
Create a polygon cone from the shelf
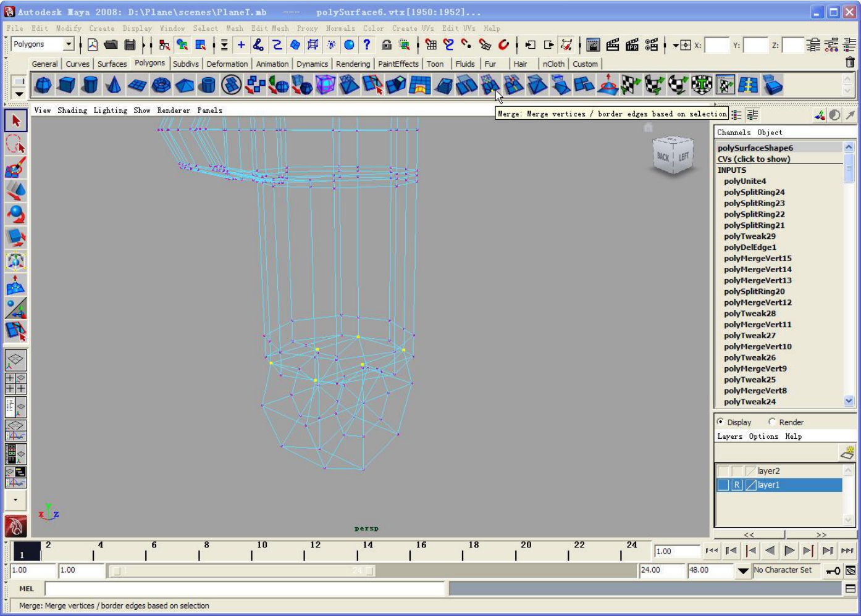coord(114,85)
